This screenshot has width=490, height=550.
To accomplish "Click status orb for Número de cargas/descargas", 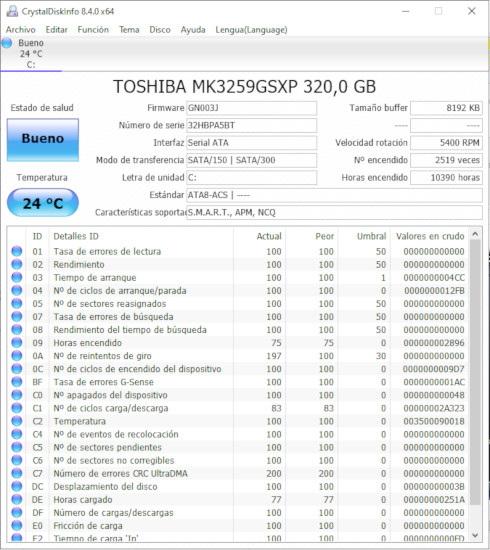I will coord(16,512).
